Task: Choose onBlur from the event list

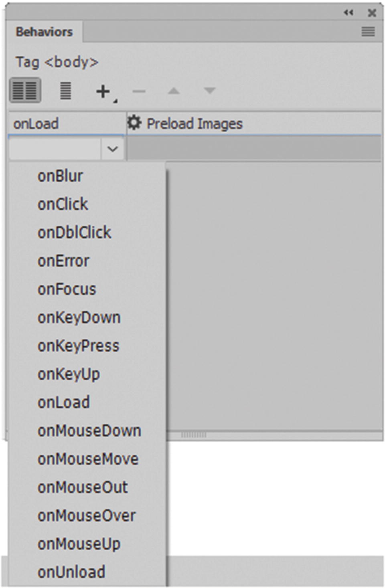Action: pyautogui.click(x=60, y=176)
